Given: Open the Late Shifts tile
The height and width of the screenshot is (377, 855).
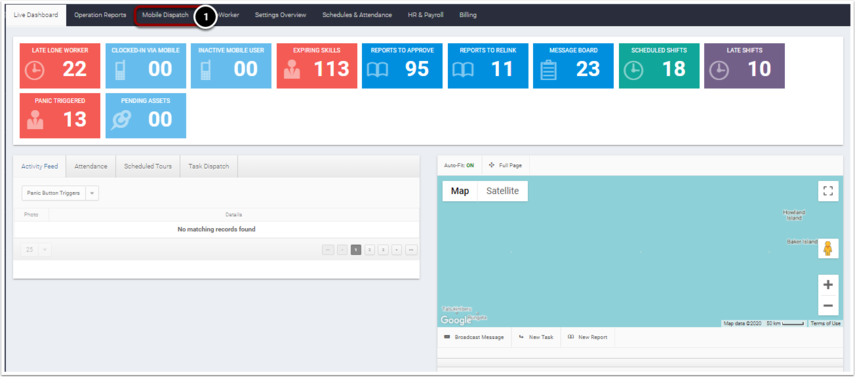Looking at the screenshot, I should click(745, 66).
